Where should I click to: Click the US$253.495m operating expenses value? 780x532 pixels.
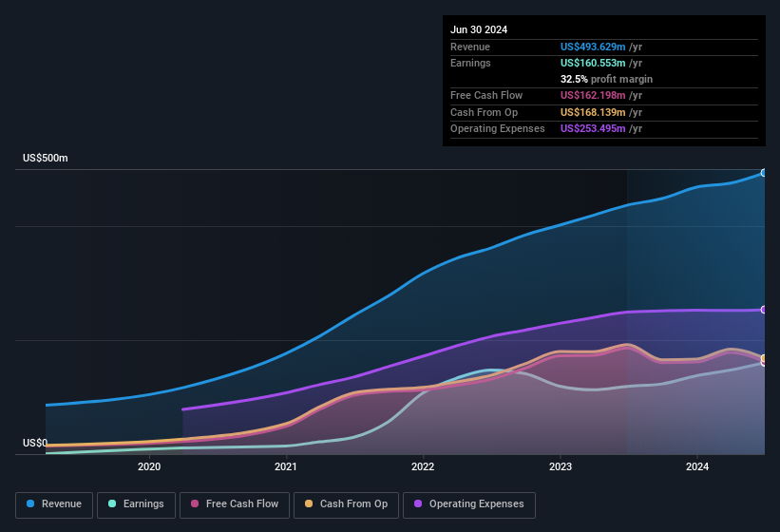(x=593, y=129)
